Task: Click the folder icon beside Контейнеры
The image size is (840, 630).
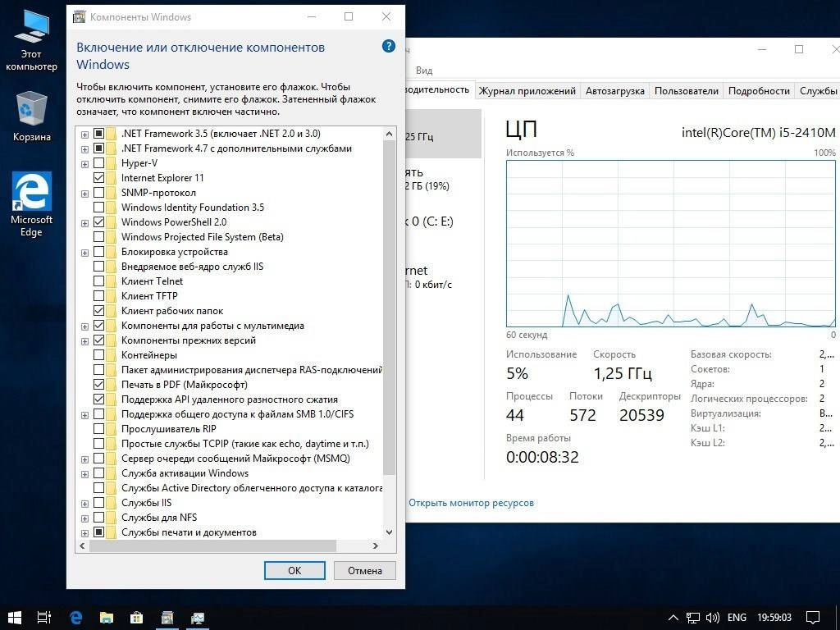Action: 111,354
